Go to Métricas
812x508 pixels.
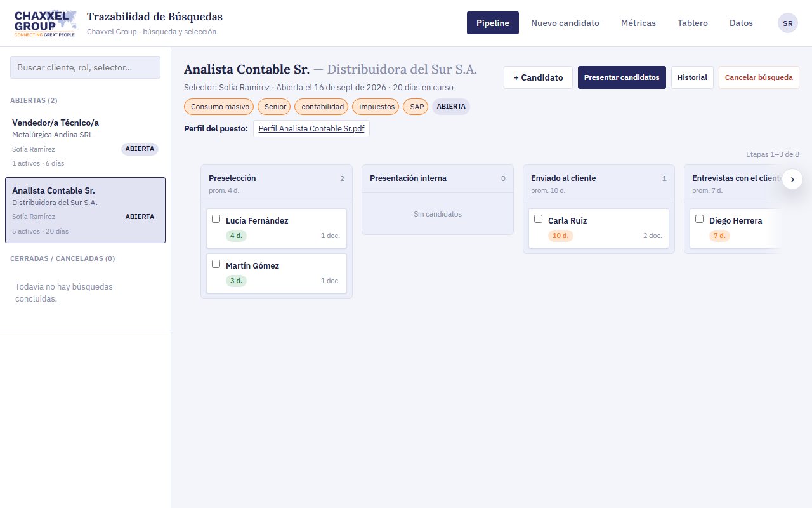638,23
